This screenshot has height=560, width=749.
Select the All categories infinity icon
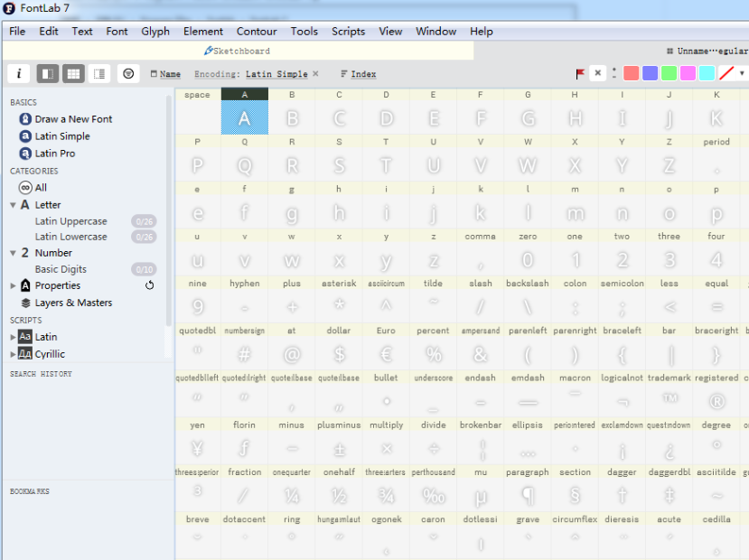[x=25, y=188]
